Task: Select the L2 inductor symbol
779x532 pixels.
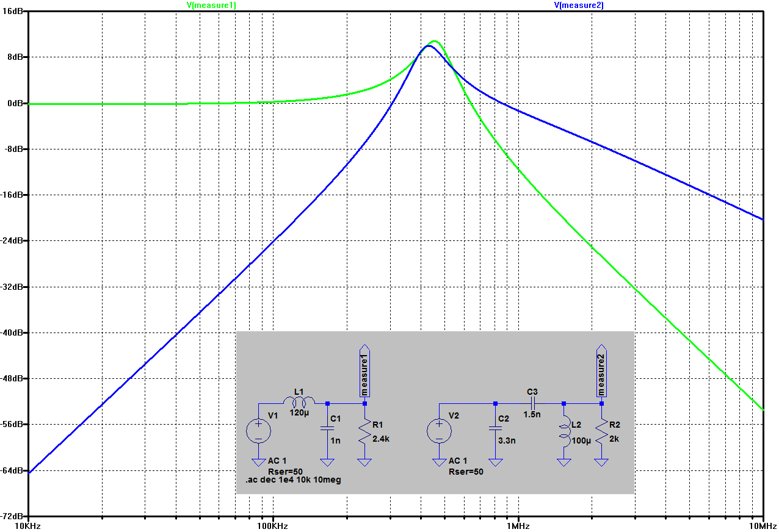Action: (564, 431)
